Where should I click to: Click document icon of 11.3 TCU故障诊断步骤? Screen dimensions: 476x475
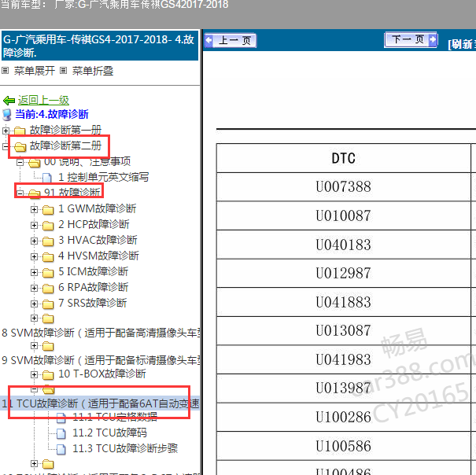tap(61, 450)
